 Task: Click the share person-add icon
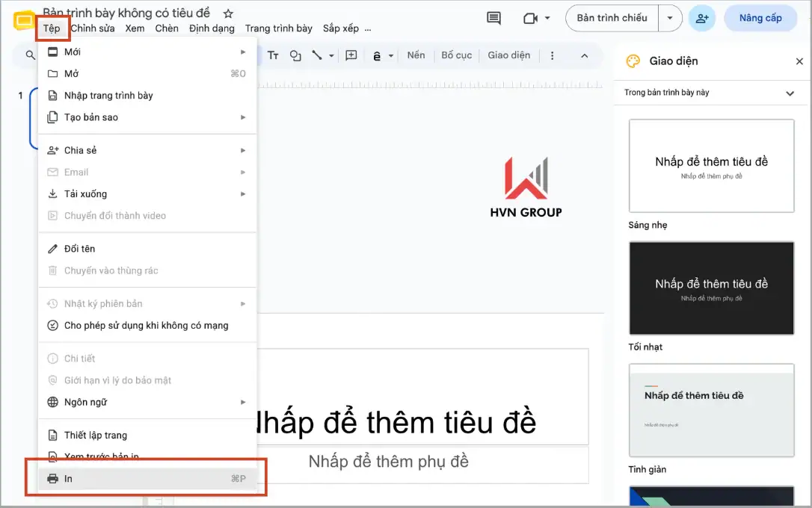pyautogui.click(x=702, y=18)
